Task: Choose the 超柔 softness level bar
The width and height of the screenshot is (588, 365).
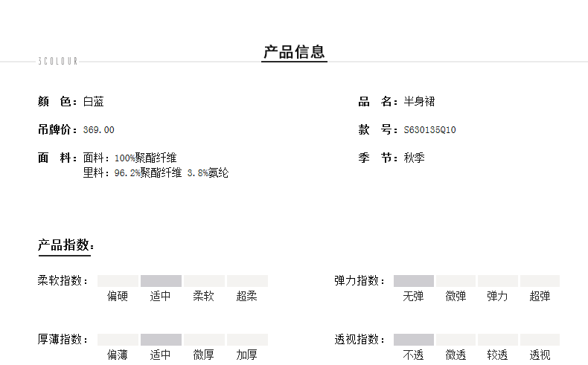Action: click(247, 281)
